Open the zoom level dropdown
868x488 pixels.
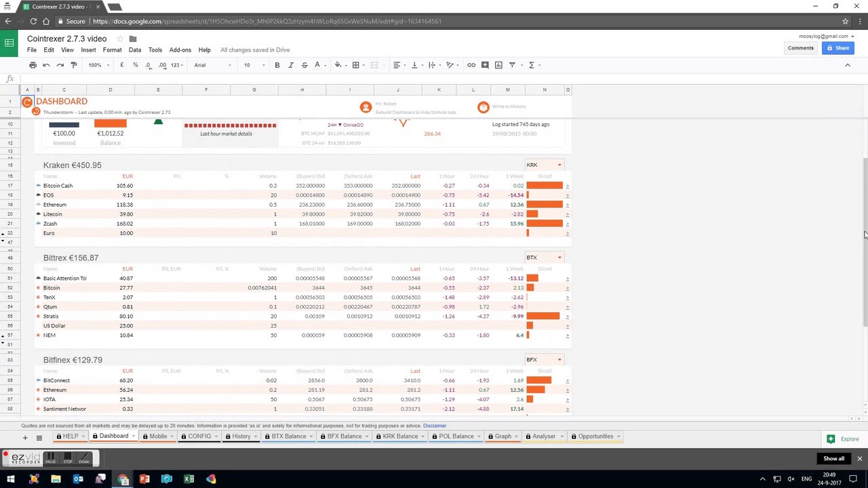tap(98, 65)
